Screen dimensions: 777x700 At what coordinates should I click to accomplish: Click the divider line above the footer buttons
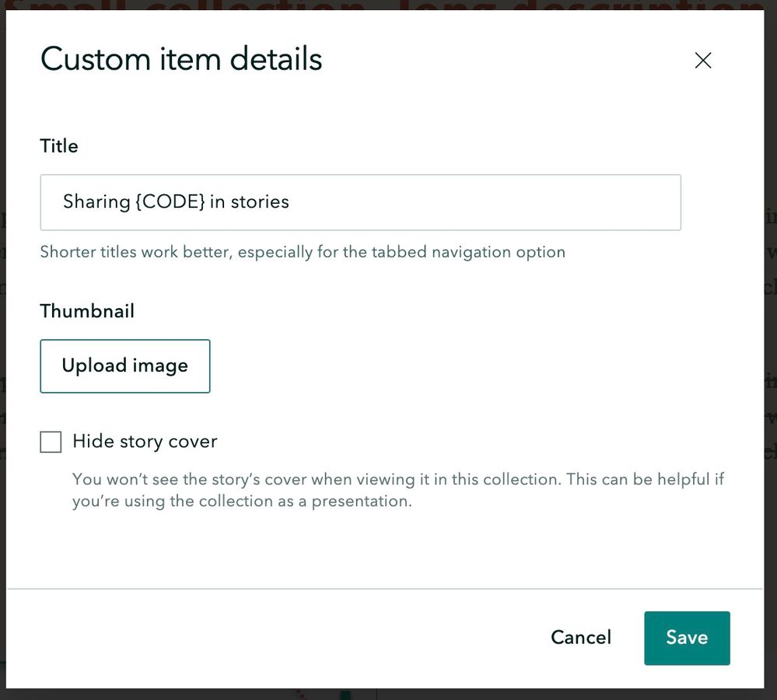pyautogui.click(x=385, y=589)
